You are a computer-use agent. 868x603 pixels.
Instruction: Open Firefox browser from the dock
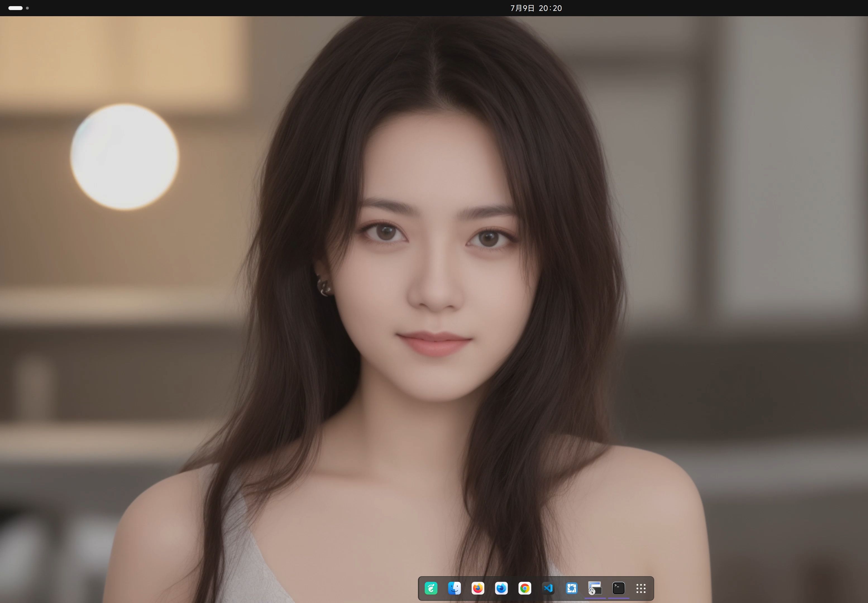(478, 588)
